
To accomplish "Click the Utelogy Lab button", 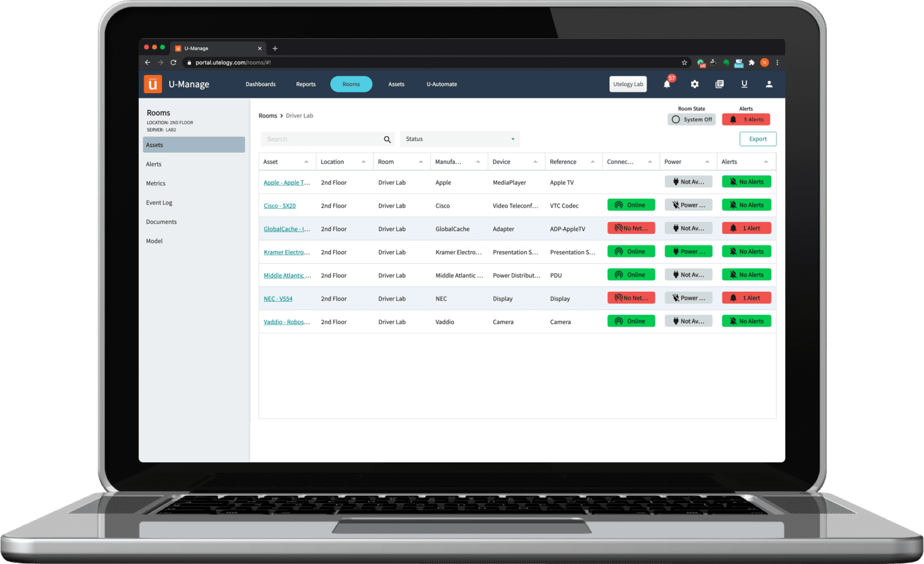I will tap(628, 84).
